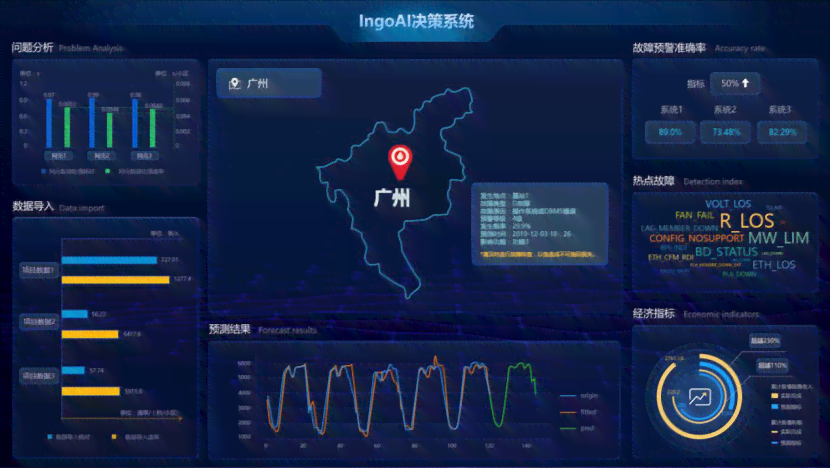This screenshot has width=830, height=468.
Task: Click the green pred segment of forecast line
Action: [512, 393]
